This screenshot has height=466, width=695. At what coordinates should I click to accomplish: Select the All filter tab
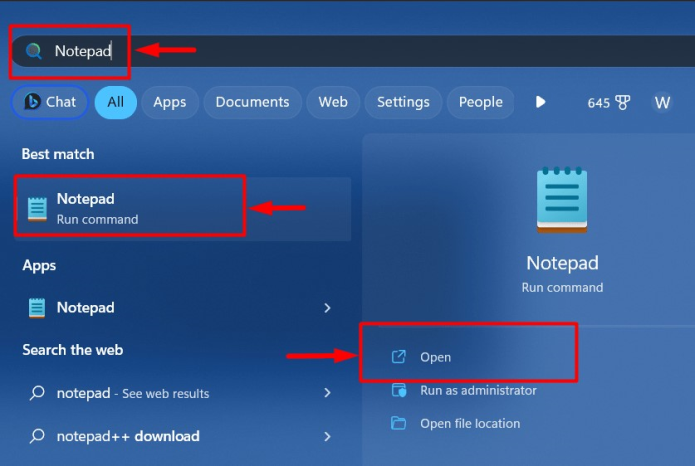coord(115,102)
